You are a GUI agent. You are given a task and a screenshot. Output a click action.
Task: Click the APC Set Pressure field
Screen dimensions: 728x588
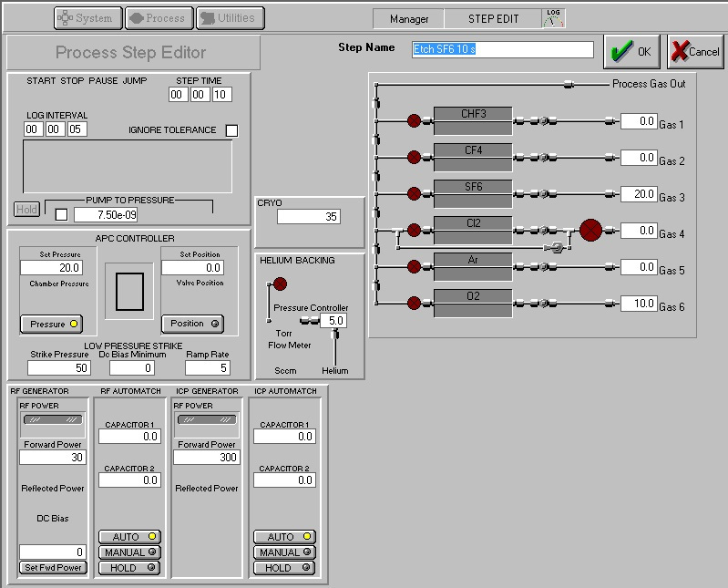(x=52, y=267)
